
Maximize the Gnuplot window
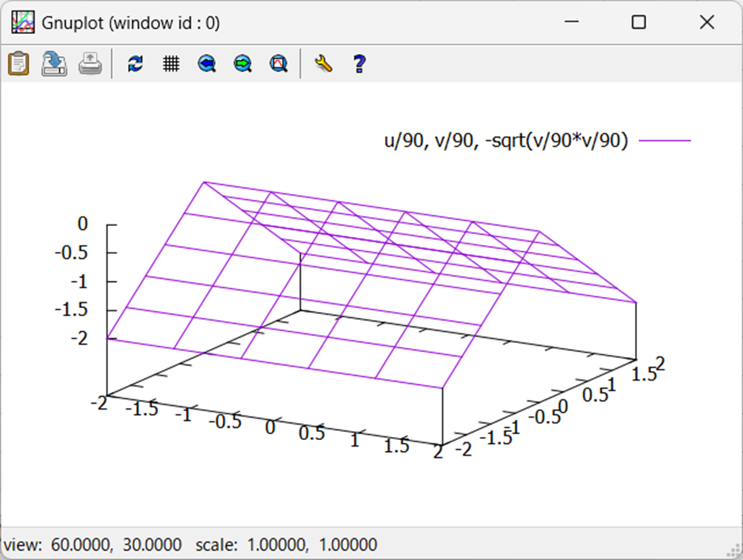639,21
